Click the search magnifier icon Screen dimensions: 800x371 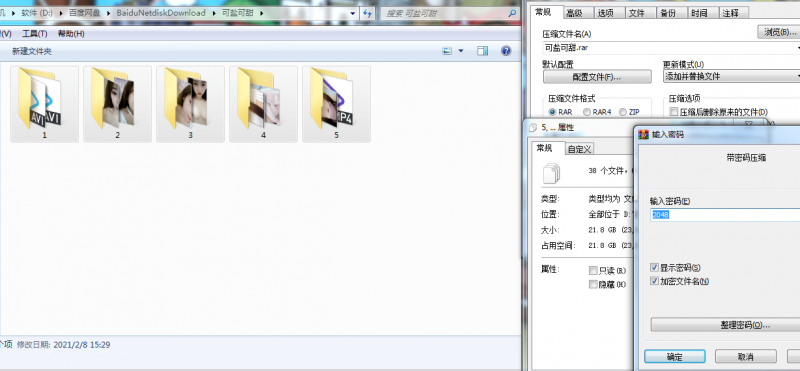point(513,14)
